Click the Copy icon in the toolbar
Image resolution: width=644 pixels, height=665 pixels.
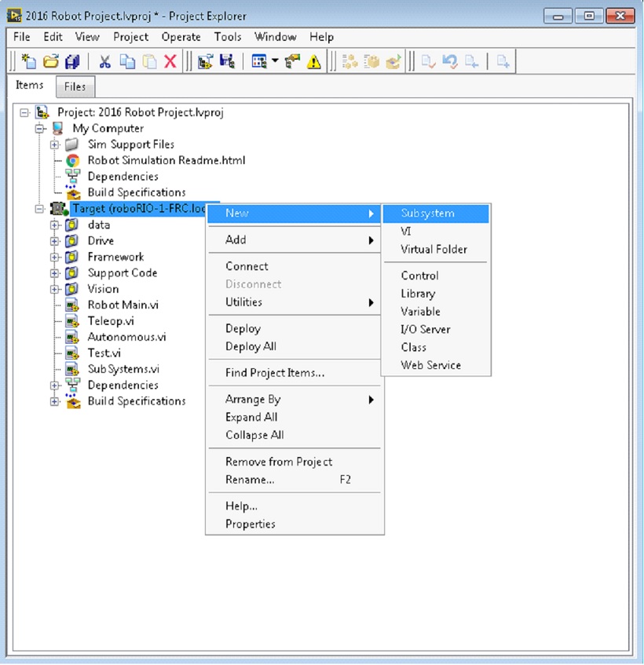point(127,62)
